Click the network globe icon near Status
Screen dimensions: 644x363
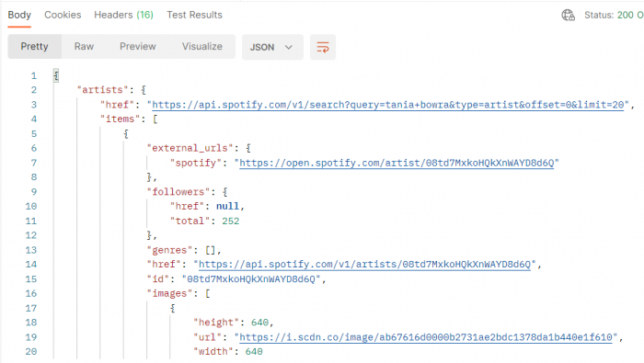(568, 16)
